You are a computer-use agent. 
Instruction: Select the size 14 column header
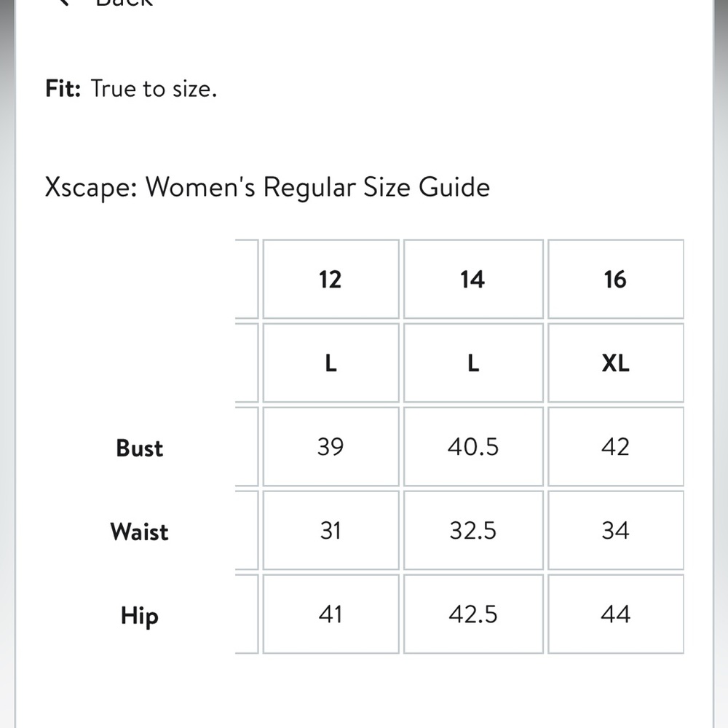pyautogui.click(x=473, y=279)
